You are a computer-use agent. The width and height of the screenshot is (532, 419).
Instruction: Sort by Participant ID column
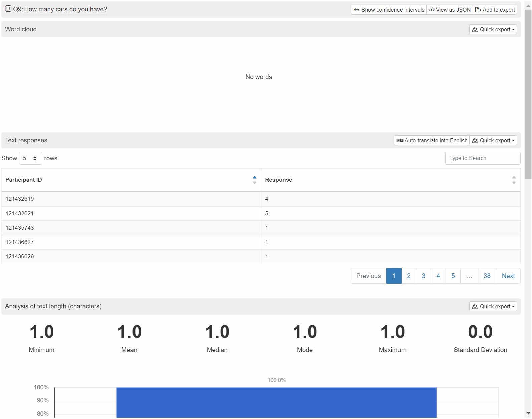[x=254, y=180]
